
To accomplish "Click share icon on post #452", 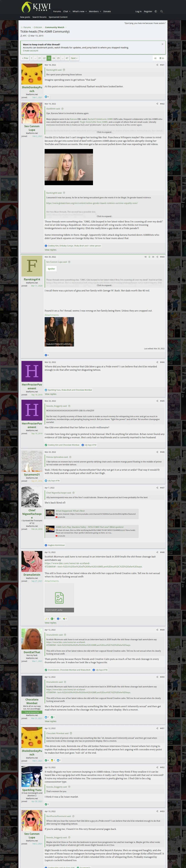I will 157,768.
